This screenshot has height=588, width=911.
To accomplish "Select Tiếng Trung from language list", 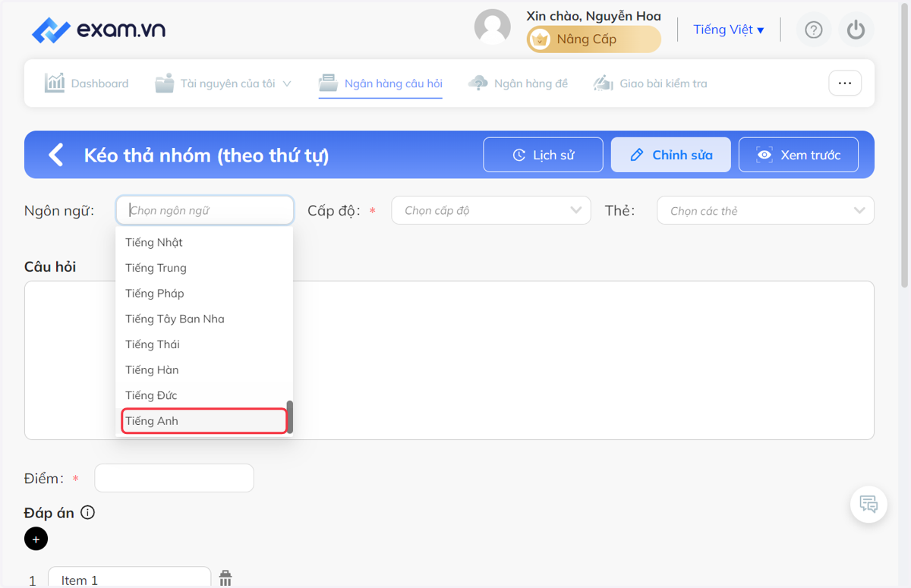I will [204, 268].
